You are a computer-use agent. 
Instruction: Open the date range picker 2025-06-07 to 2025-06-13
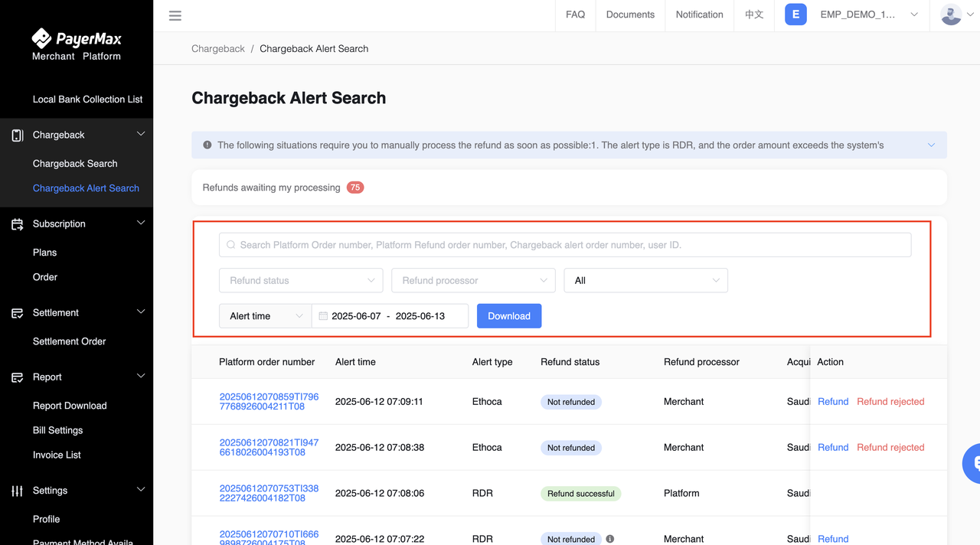[390, 316]
